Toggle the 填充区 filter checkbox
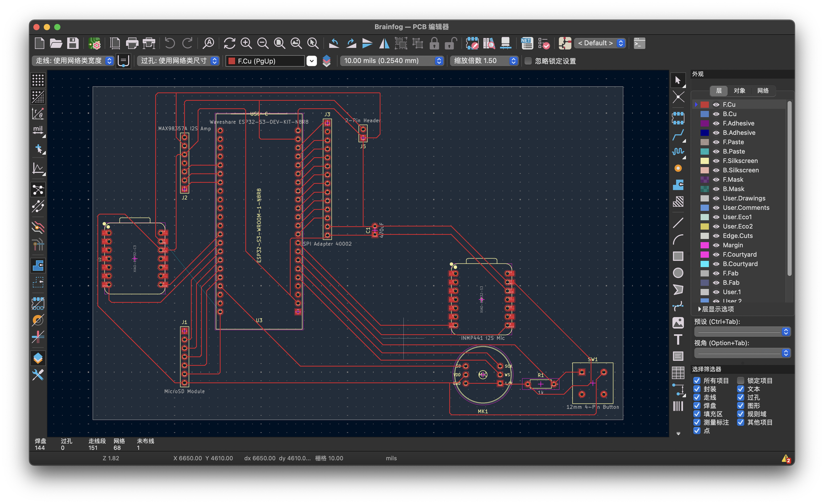Viewport: 824px width, 504px height. [697, 414]
